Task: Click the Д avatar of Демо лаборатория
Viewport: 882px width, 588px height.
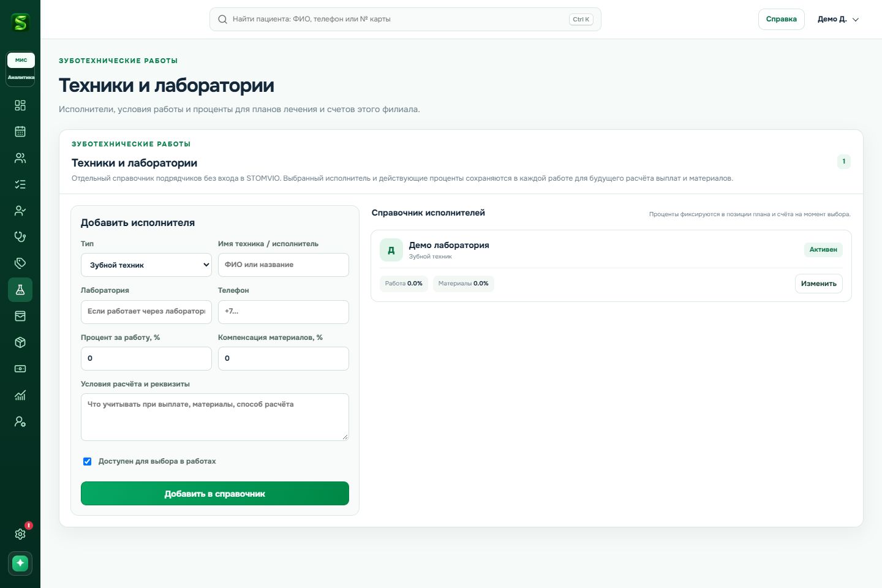Action: pyautogui.click(x=391, y=250)
